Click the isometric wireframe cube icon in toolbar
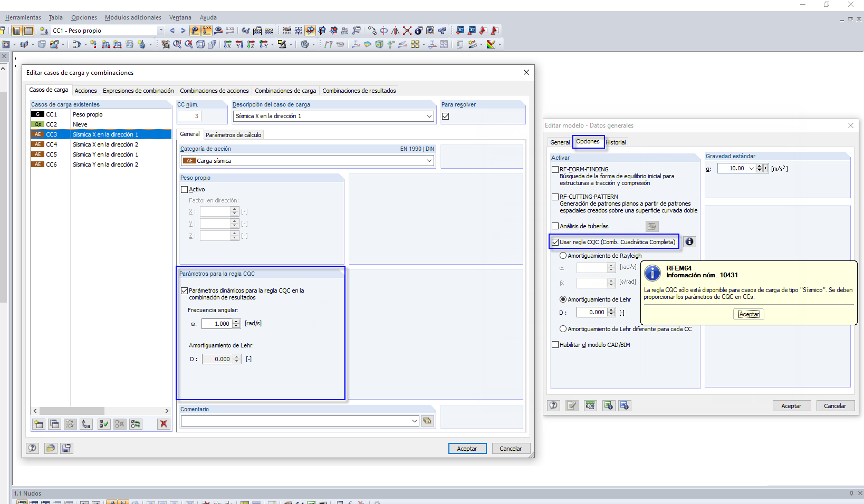 [200, 44]
